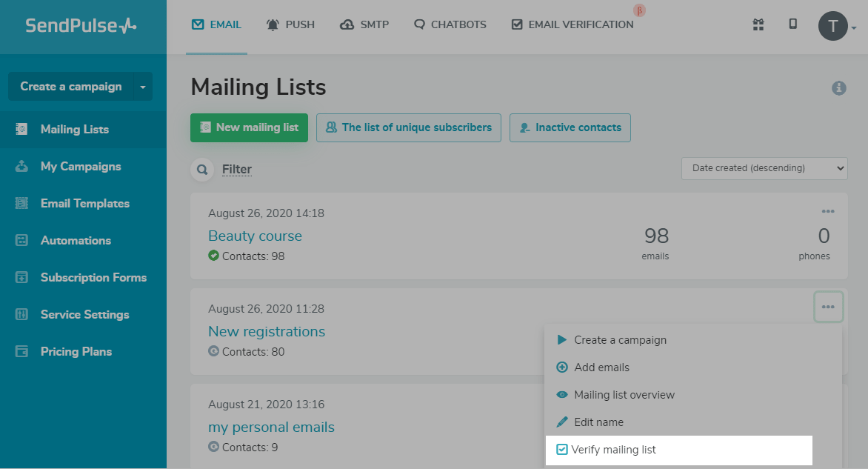Viewport: 868px width, 469px height.
Task: Click the Mailing Lists sidebar icon
Action: pos(21,130)
